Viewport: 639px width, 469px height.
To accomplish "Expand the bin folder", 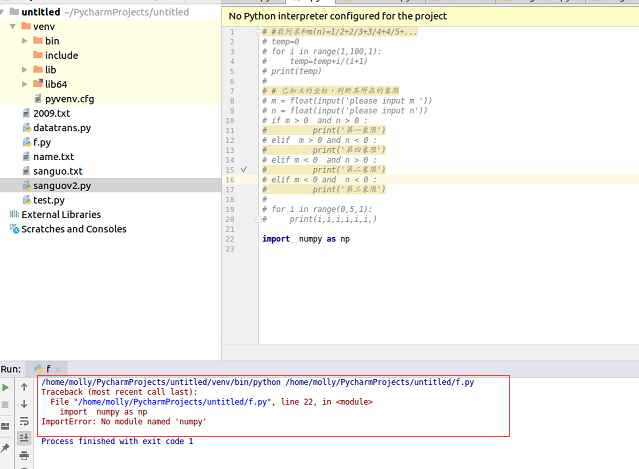I will pos(24,41).
